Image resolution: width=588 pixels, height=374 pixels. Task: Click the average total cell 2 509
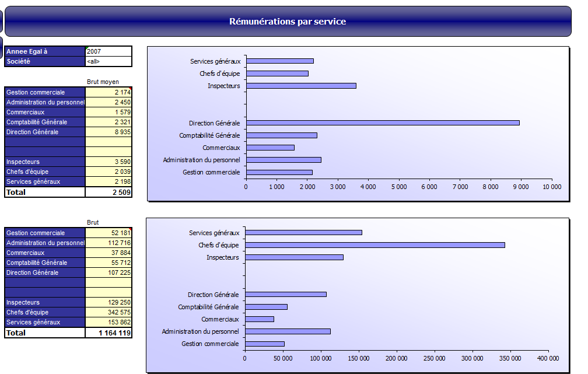tap(108, 192)
